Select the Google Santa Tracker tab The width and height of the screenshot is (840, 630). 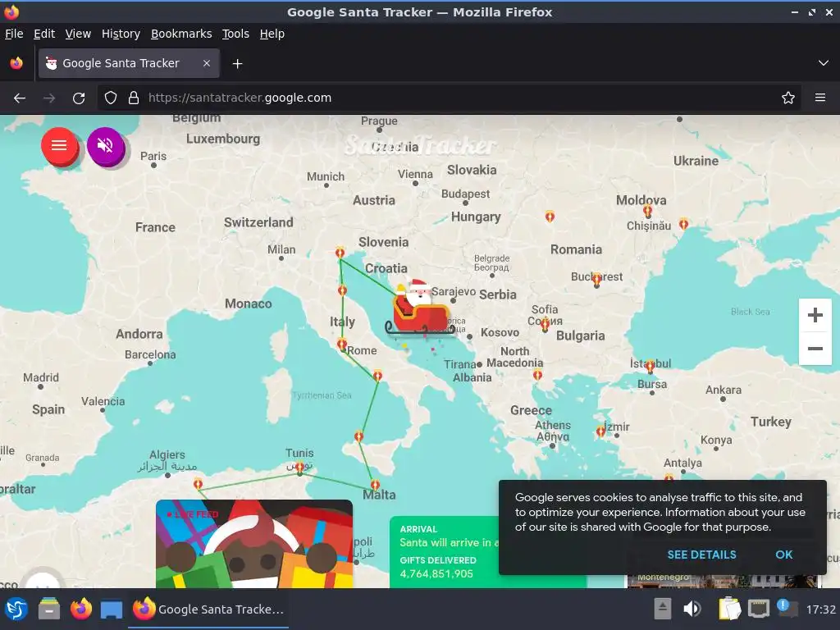(x=129, y=63)
